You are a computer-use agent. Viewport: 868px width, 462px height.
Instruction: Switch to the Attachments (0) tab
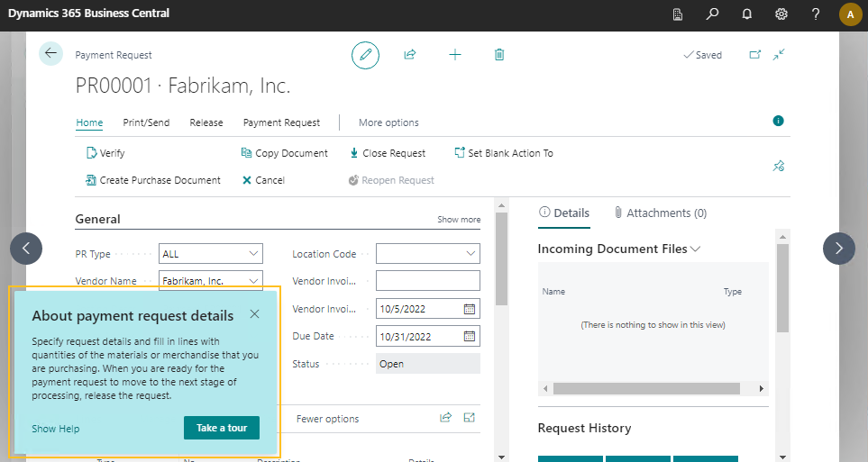[660, 213]
